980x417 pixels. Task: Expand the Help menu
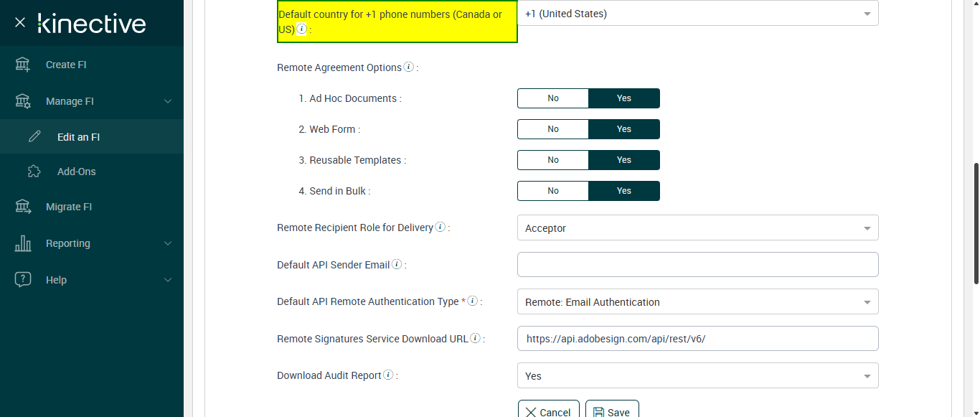pos(167,280)
